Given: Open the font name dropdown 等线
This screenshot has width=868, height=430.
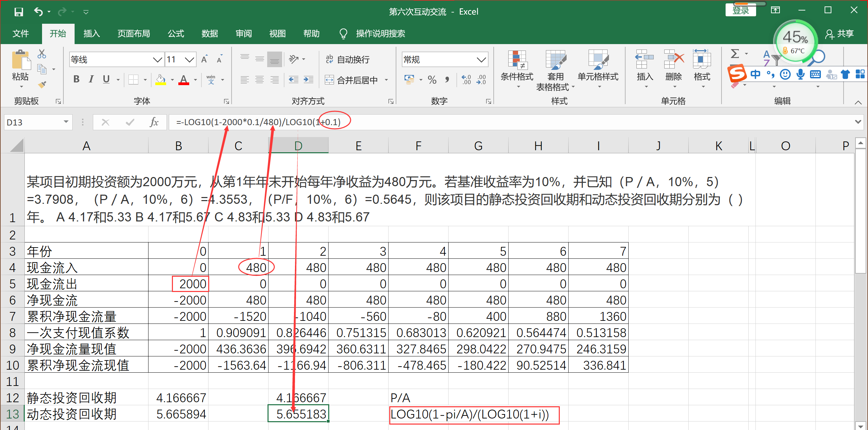Looking at the screenshot, I should pos(157,60).
